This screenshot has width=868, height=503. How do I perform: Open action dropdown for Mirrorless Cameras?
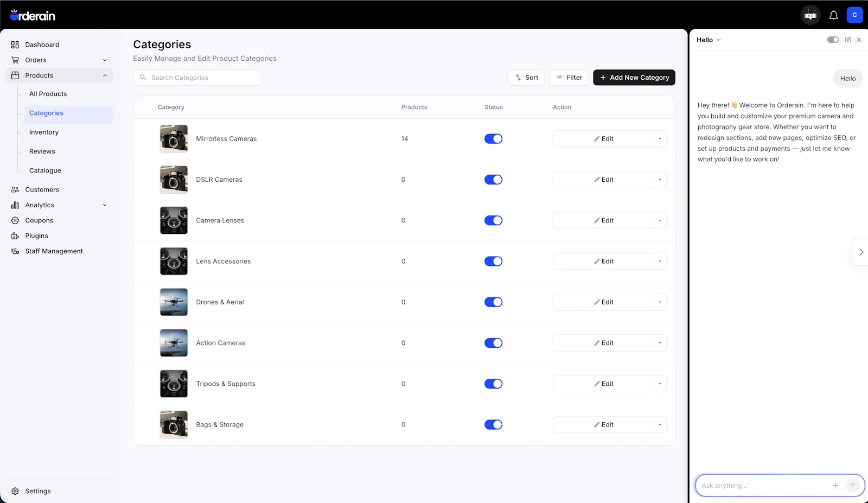pos(660,139)
